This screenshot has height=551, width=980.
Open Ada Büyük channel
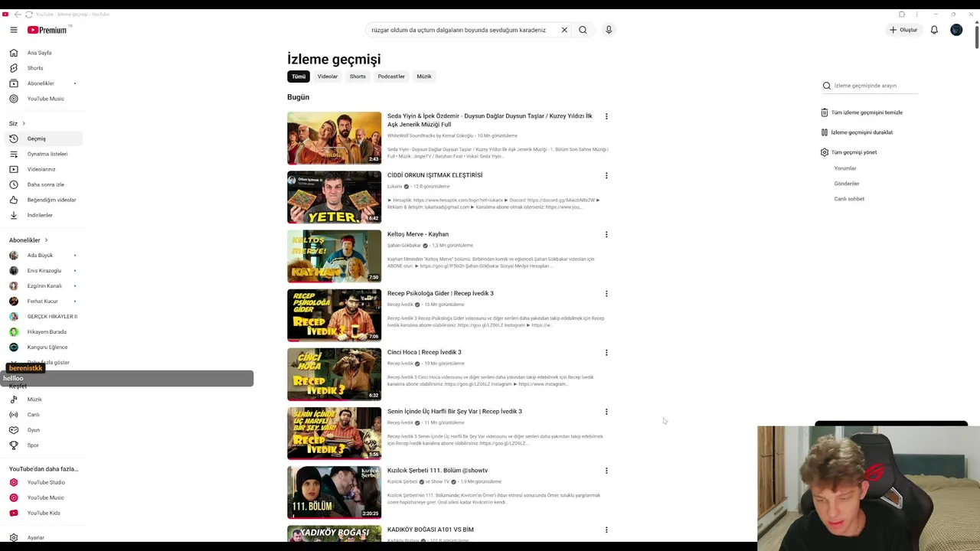43,256
